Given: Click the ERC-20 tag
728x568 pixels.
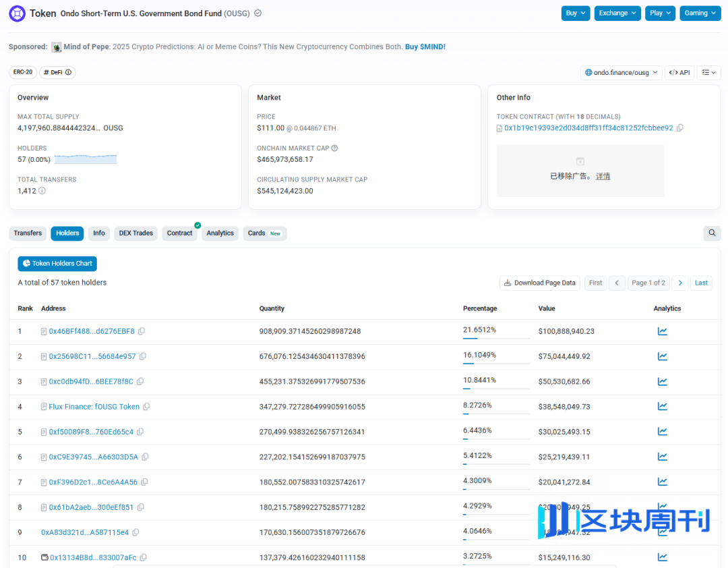Looking at the screenshot, I should coord(23,72).
